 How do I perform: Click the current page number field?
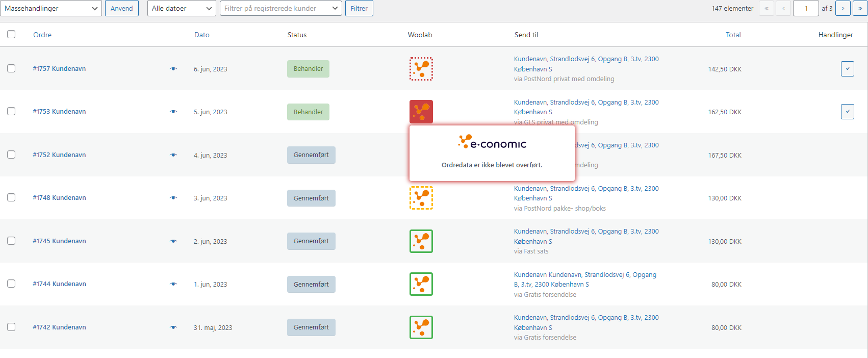805,8
